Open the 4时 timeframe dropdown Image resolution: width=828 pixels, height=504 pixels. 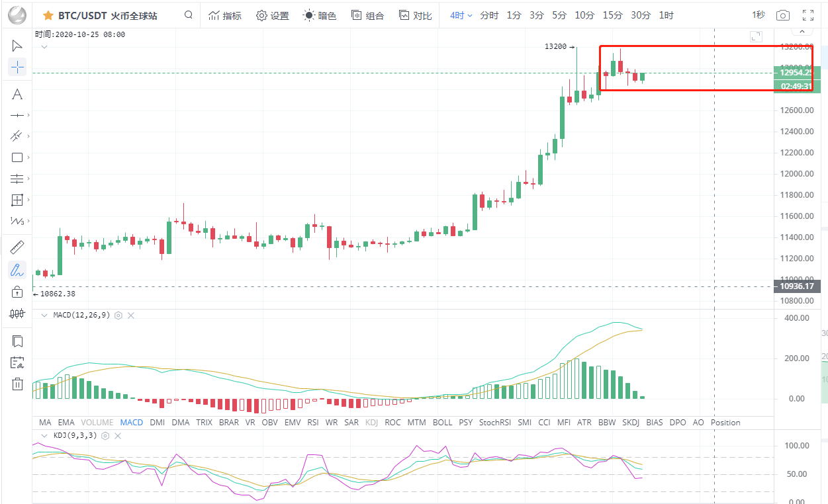[x=461, y=15]
